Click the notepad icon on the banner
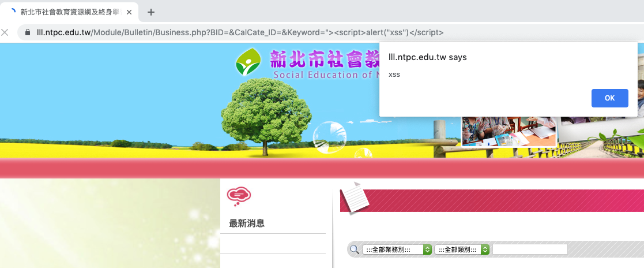Image resolution: width=644 pixels, height=268 pixels. click(x=355, y=198)
